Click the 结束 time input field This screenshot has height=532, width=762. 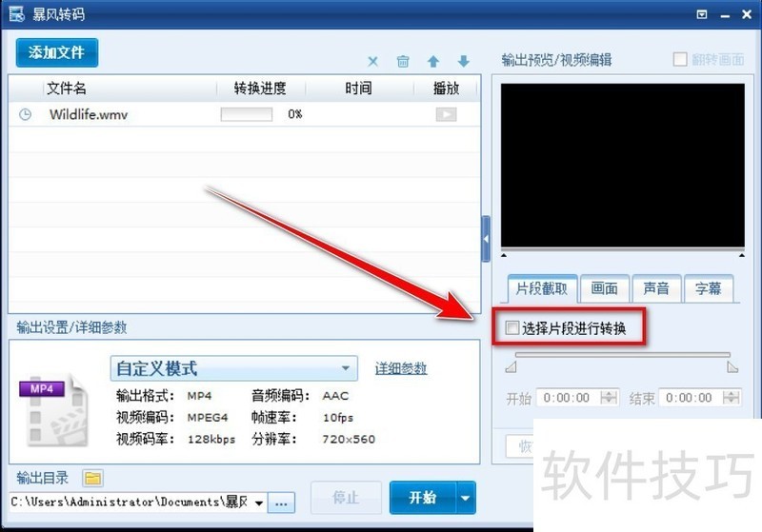pos(690,398)
